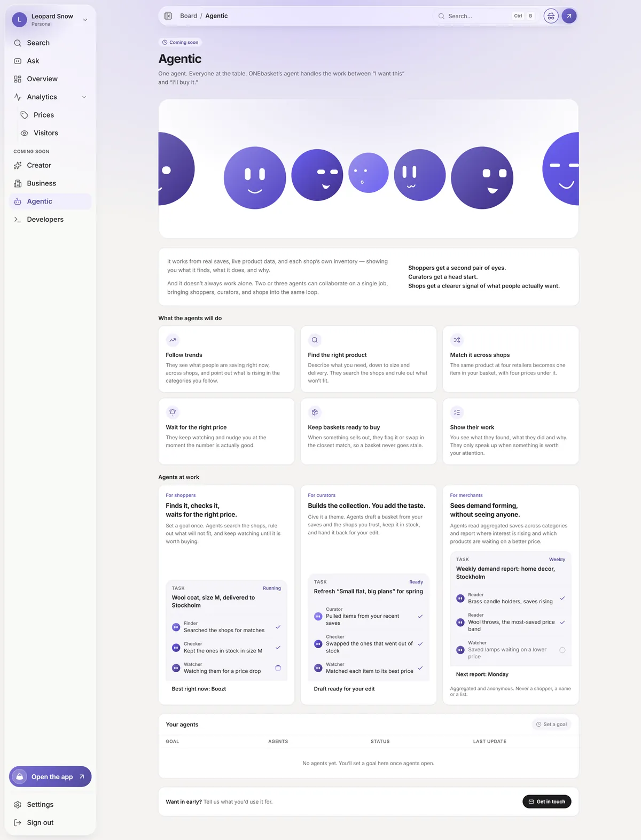Click checkmark beside Wool throws row
641x840 pixels.
pyautogui.click(x=562, y=623)
